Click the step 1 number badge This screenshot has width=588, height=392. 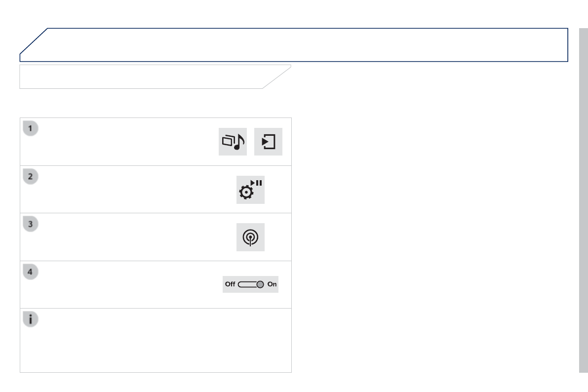pos(31,129)
